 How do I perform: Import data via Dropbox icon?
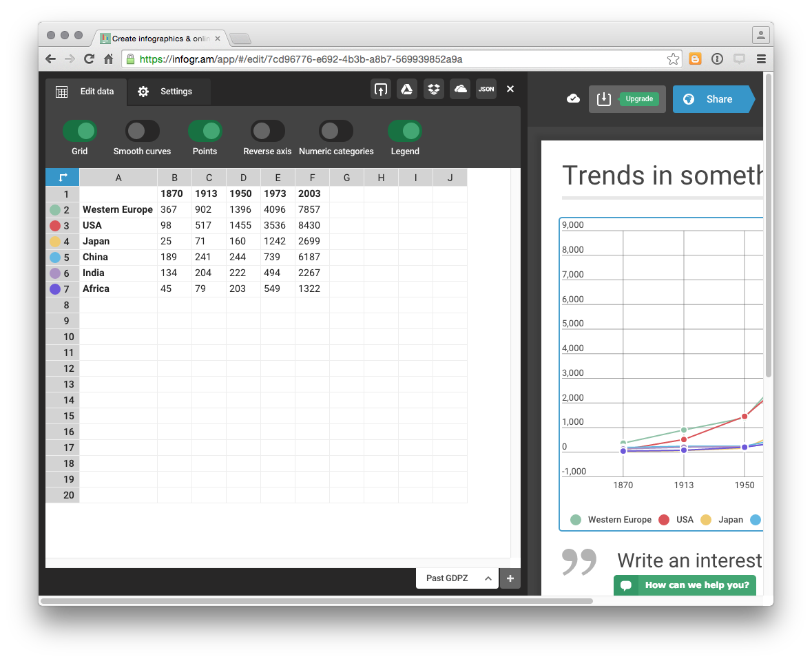click(433, 89)
